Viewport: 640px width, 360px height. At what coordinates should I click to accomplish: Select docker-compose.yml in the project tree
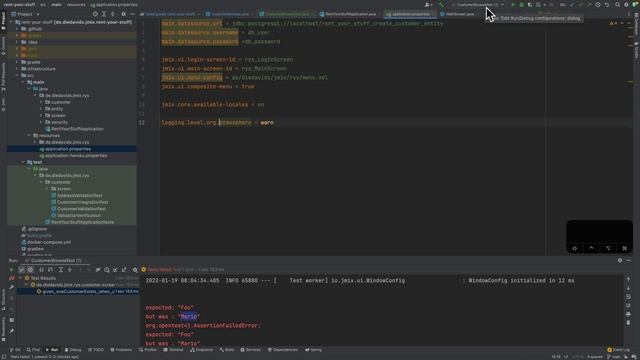49,242
